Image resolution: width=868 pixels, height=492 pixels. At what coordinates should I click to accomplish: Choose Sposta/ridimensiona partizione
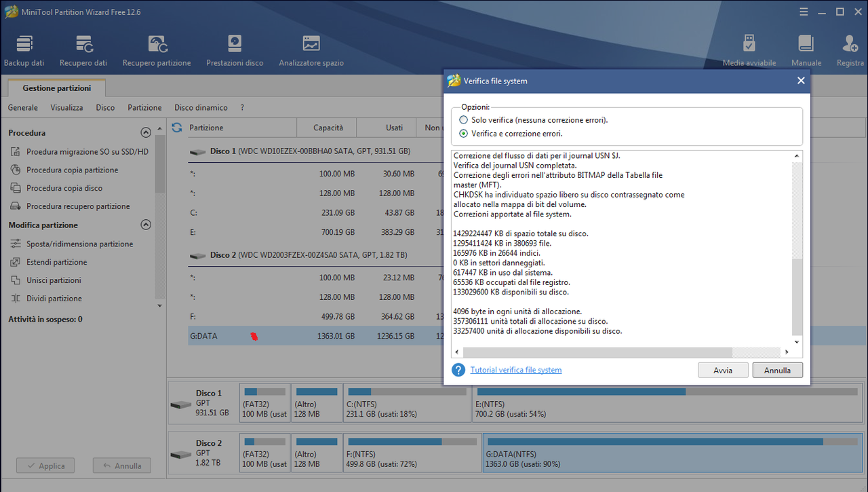(72, 244)
